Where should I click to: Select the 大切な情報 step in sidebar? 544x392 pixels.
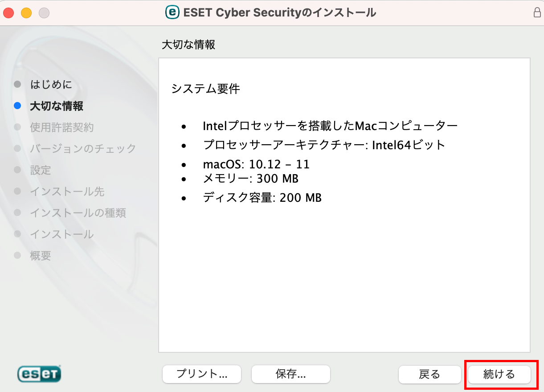tap(57, 106)
